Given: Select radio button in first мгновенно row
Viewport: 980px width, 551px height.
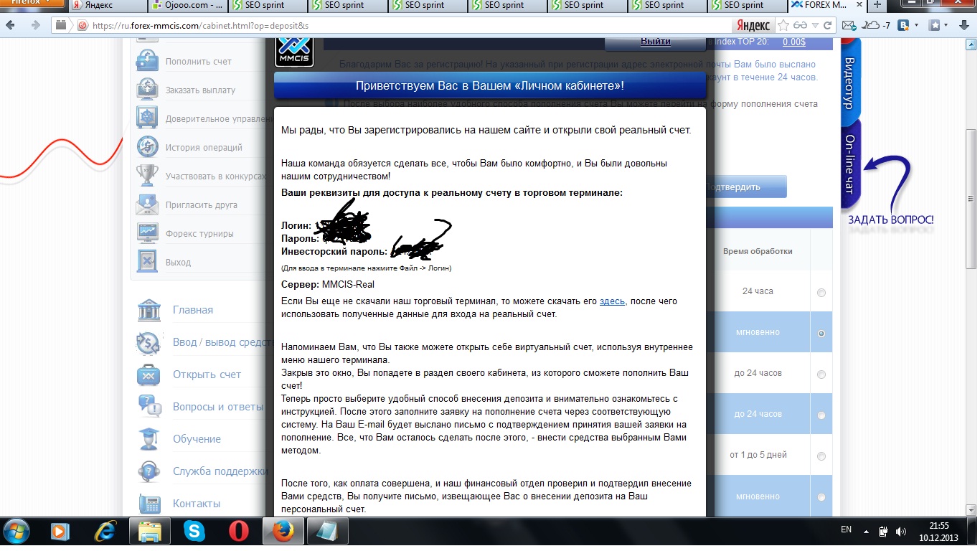Looking at the screenshot, I should point(821,333).
